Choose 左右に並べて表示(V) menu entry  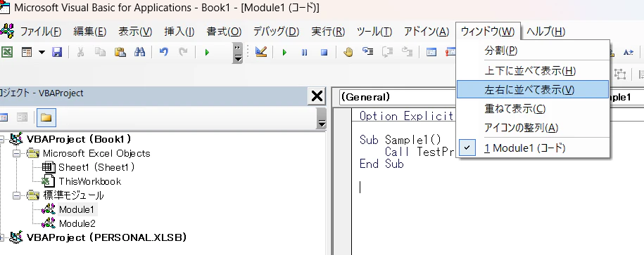click(533, 90)
